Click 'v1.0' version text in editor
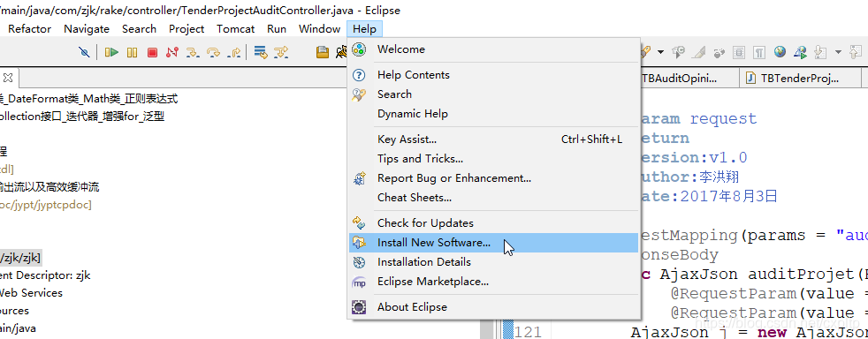The height and width of the screenshot is (339, 868). (x=728, y=158)
